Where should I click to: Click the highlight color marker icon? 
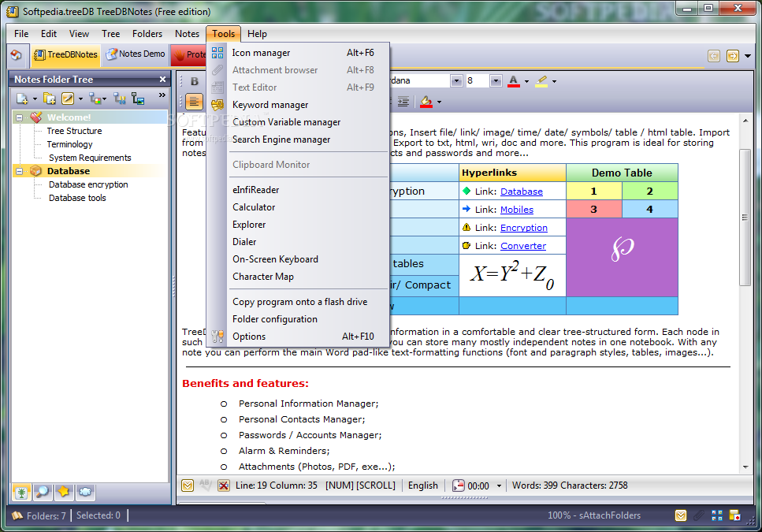click(x=541, y=81)
